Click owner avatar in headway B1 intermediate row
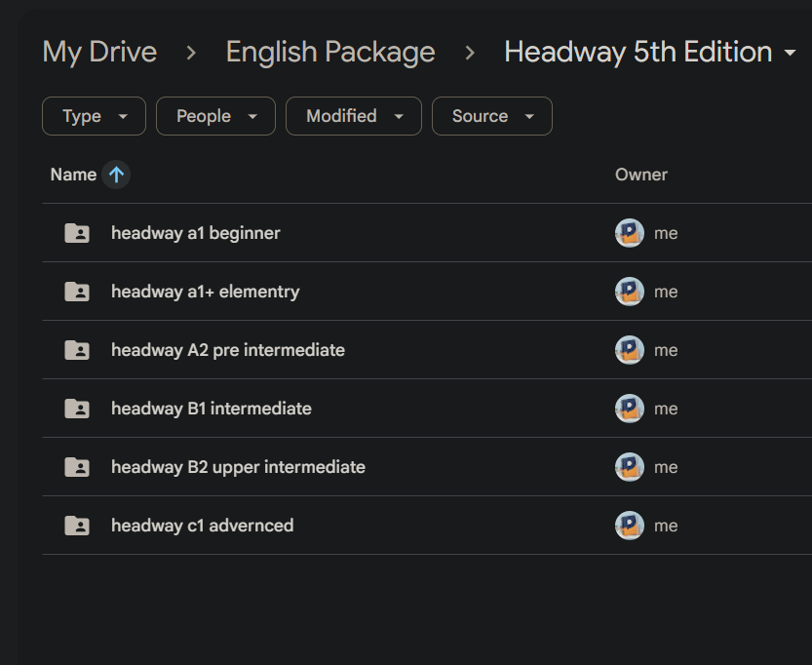The width and height of the screenshot is (812, 665). [x=629, y=409]
